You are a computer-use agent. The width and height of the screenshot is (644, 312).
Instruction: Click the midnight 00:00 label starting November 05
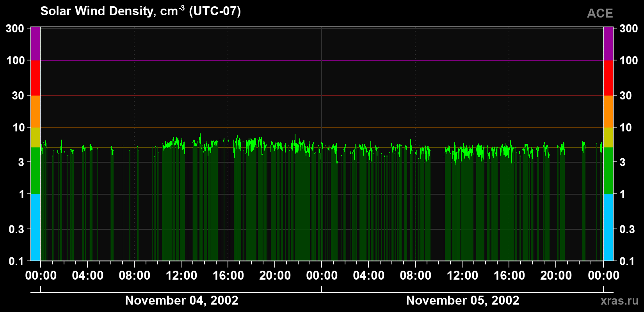[322, 276]
